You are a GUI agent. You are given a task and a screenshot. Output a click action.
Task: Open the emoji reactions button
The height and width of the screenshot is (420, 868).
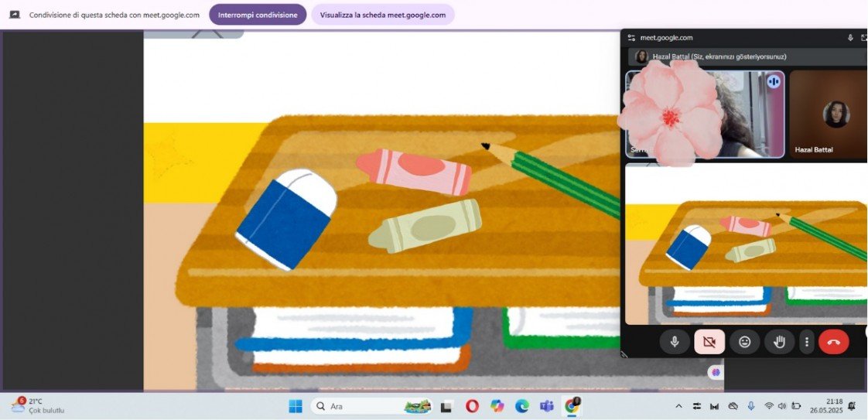744,342
